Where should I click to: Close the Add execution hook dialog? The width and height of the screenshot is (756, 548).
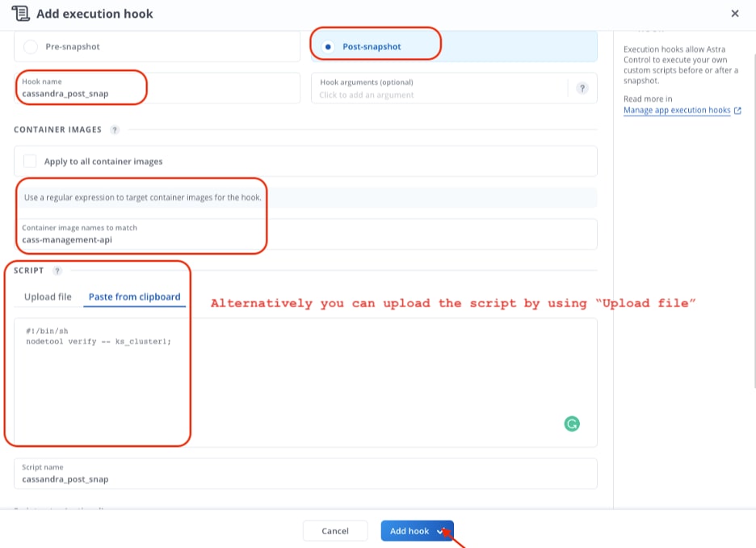[x=734, y=14]
